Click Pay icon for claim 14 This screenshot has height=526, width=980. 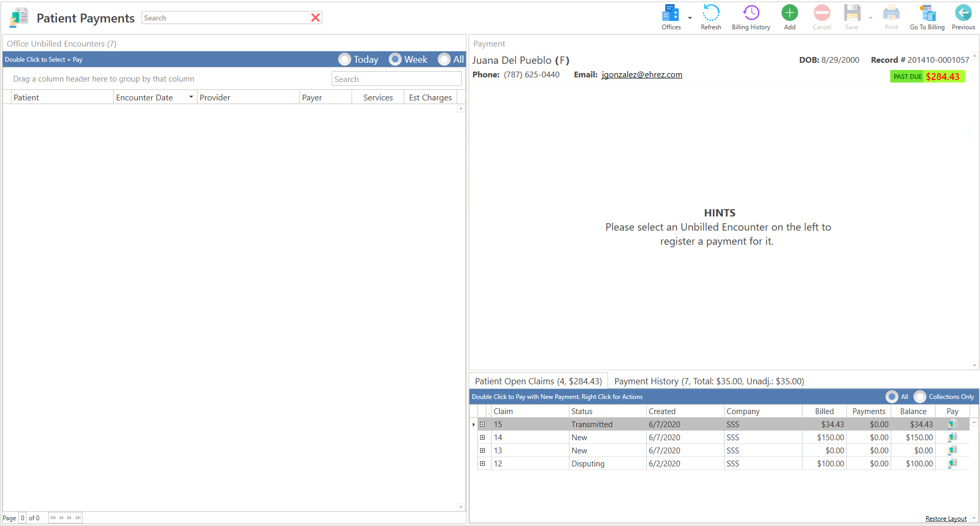pyautogui.click(x=953, y=437)
